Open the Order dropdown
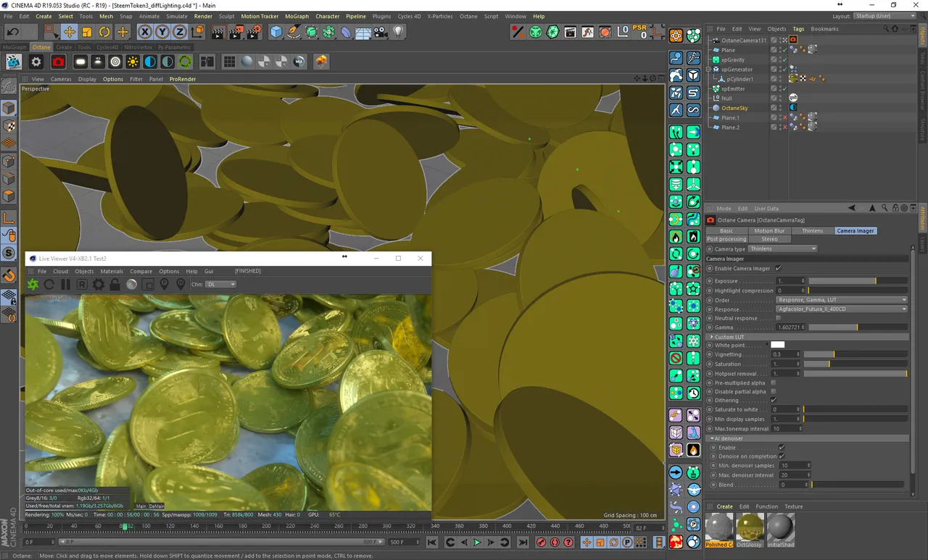Image resolution: width=928 pixels, height=560 pixels. [x=842, y=300]
